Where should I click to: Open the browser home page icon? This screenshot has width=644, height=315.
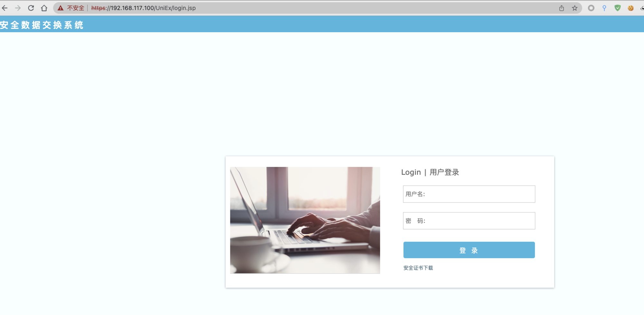44,8
